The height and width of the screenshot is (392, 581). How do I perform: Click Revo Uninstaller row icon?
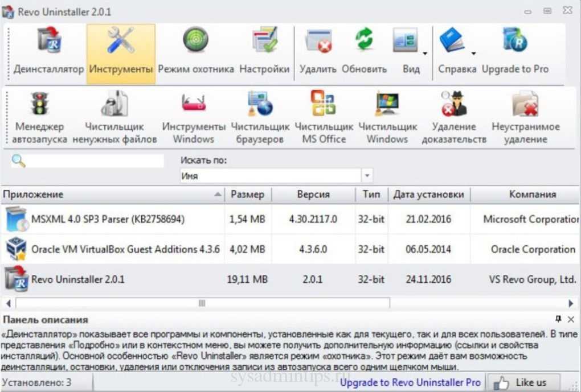[16, 279]
